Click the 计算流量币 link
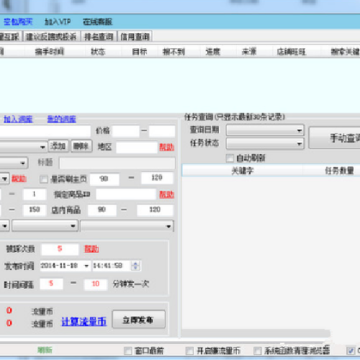360x360 pixels. click(84, 322)
